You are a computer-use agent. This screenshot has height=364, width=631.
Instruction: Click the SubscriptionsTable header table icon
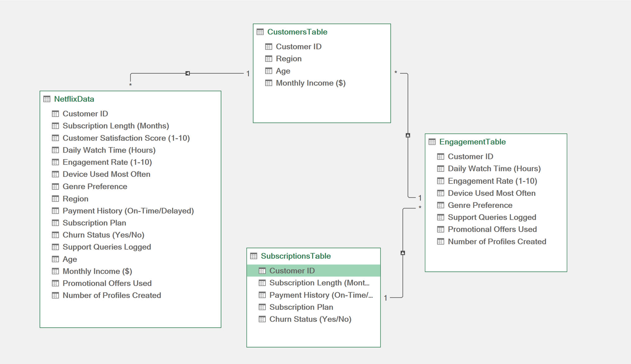(x=254, y=256)
